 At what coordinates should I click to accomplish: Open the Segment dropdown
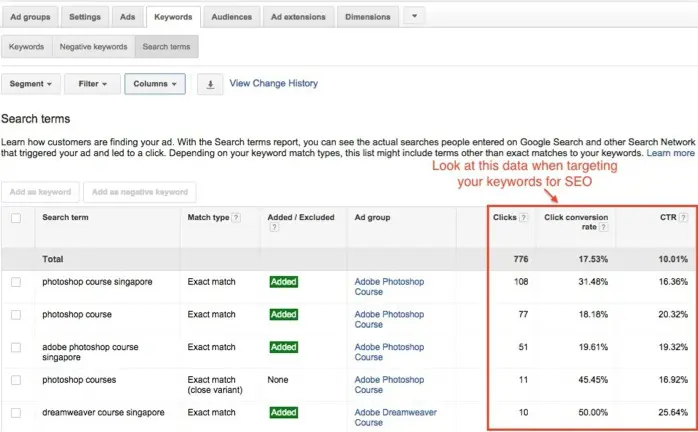31,84
